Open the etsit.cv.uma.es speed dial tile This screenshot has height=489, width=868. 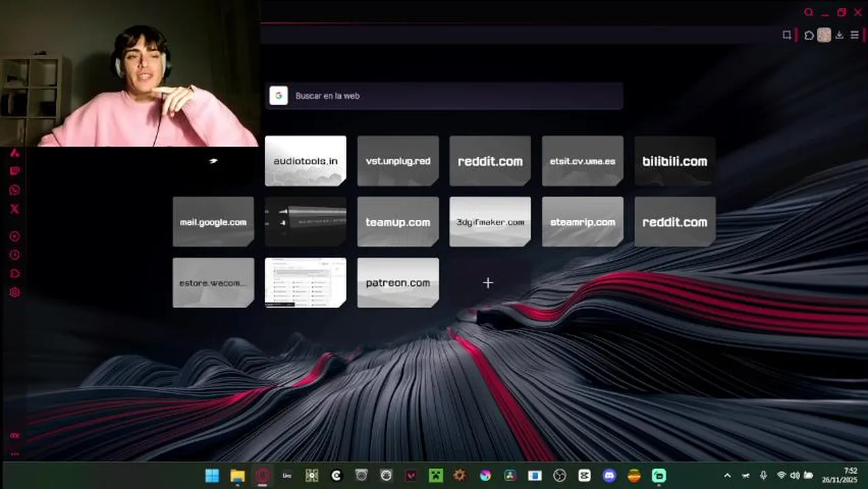click(583, 161)
